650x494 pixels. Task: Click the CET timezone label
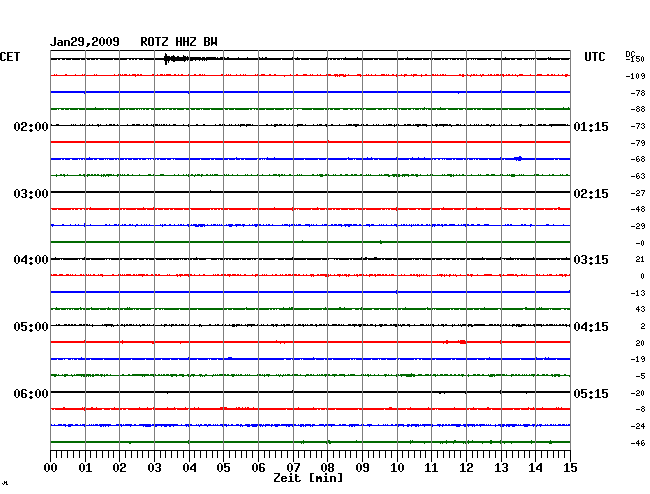pyautogui.click(x=10, y=57)
